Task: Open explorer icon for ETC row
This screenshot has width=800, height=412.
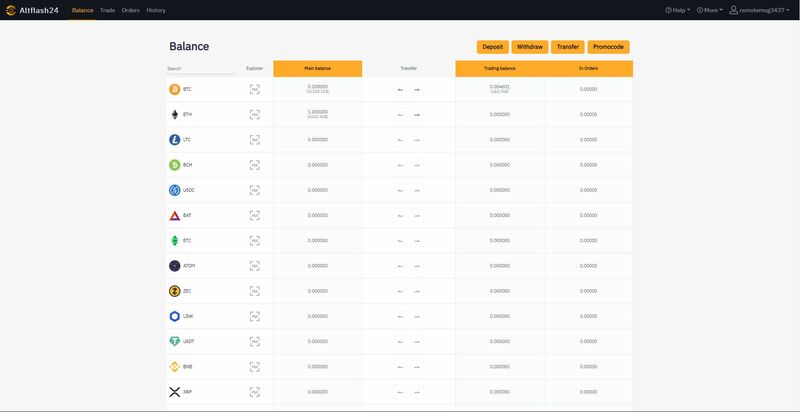Action: point(255,241)
